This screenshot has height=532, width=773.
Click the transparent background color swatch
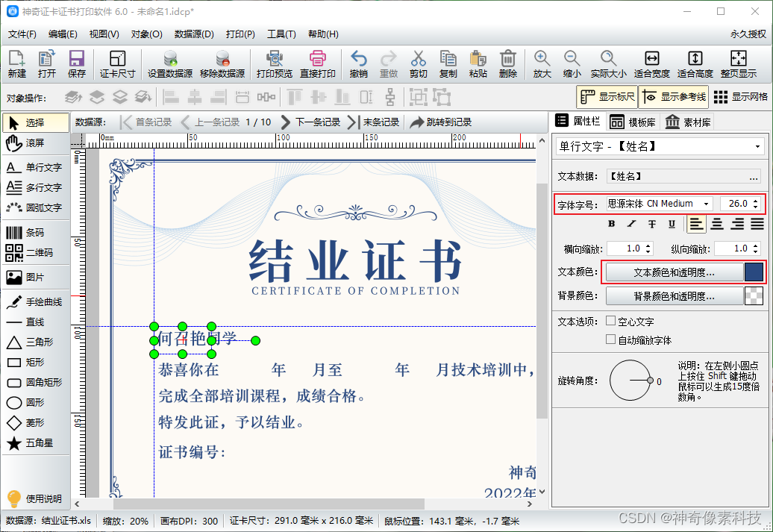tap(754, 295)
